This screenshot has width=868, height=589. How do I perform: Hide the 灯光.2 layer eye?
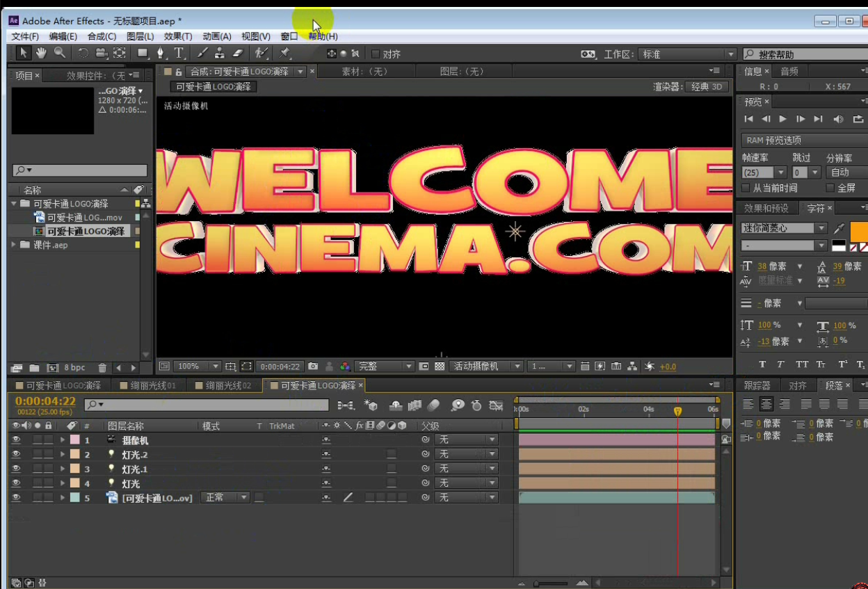pyautogui.click(x=16, y=454)
